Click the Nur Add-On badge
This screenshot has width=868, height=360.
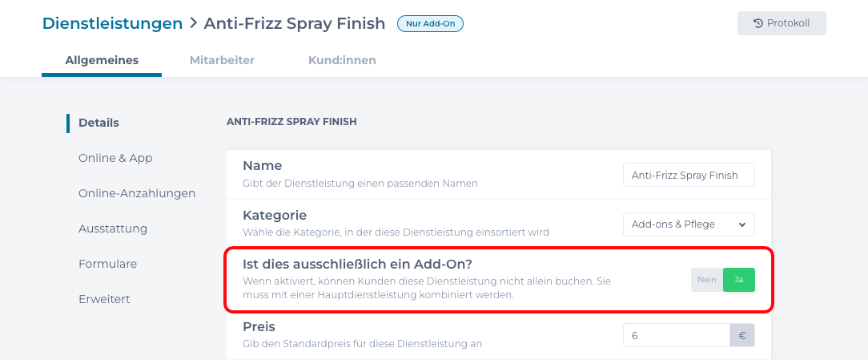[x=430, y=24]
